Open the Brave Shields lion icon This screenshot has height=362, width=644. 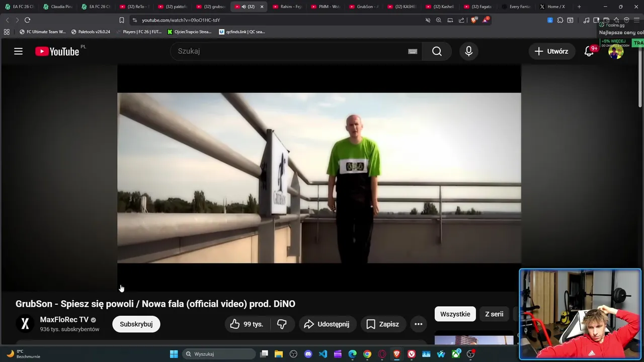pos(474,20)
